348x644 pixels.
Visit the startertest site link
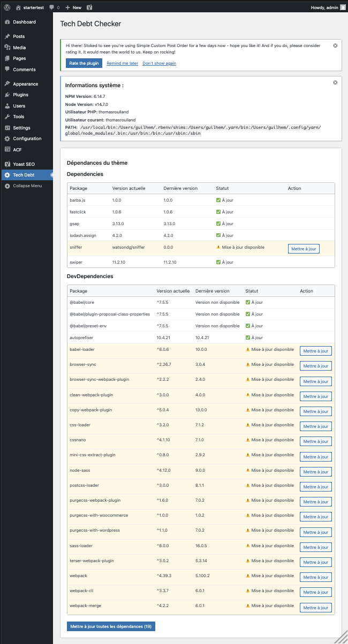tap(30, 7)
